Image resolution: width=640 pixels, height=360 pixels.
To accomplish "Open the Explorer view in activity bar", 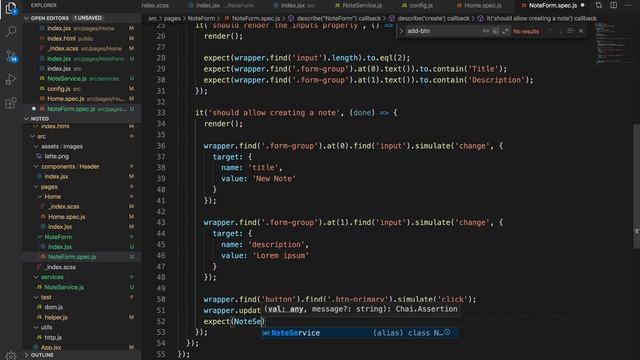I will [x=11, y=8].
